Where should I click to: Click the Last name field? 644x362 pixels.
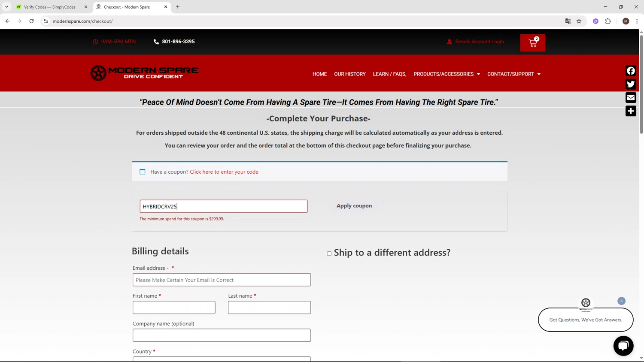click(269, 308)
